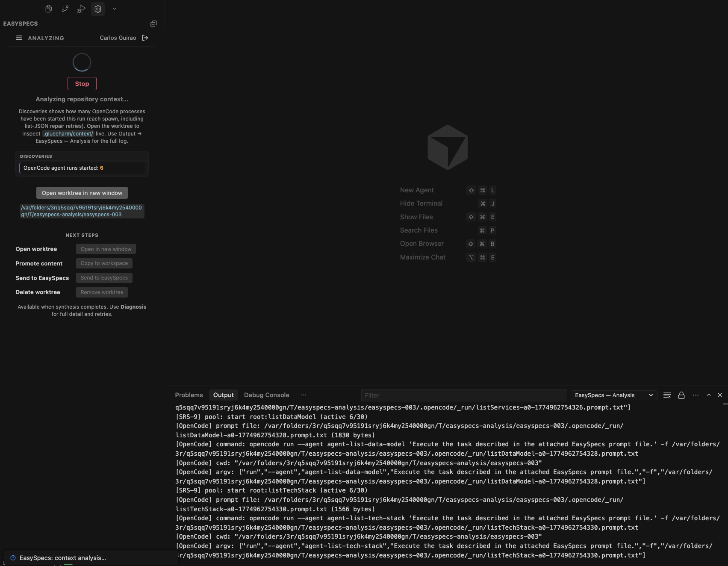
Task: Open more actions in the Output panel
Action: click(695, 395)
